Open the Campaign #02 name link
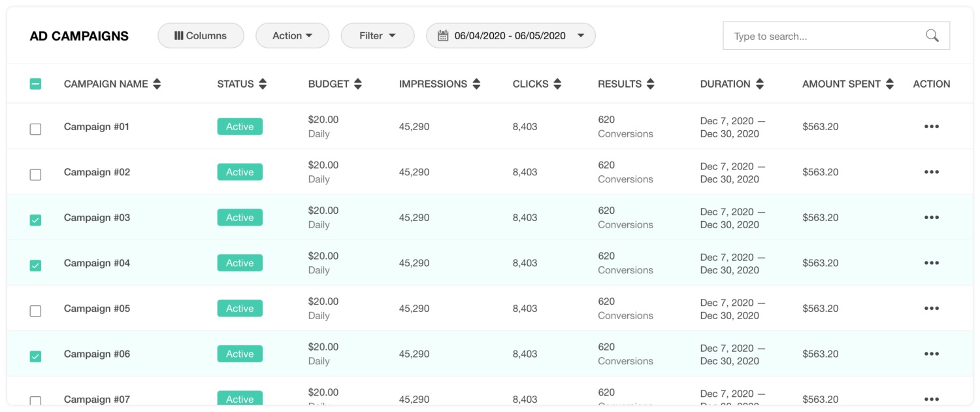Image resolution: width=980 pixels, height=412 pixels. tap(97, 172)
